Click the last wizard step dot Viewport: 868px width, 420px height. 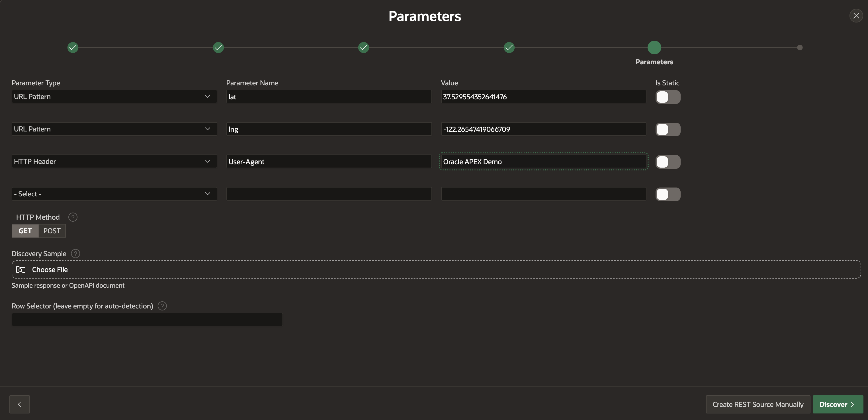[x=800, y=48]
